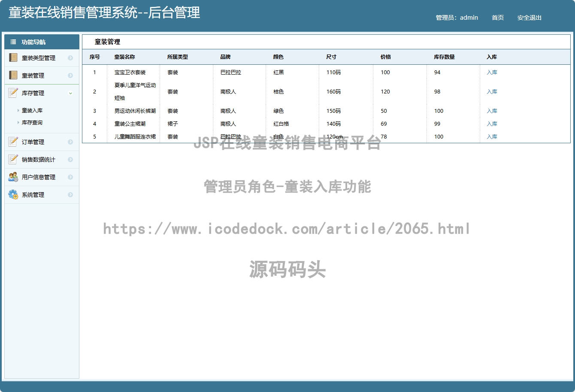Screen dimensions: 575x392
Task: Click 管理员：admin label in header
Action: (457, 18)
